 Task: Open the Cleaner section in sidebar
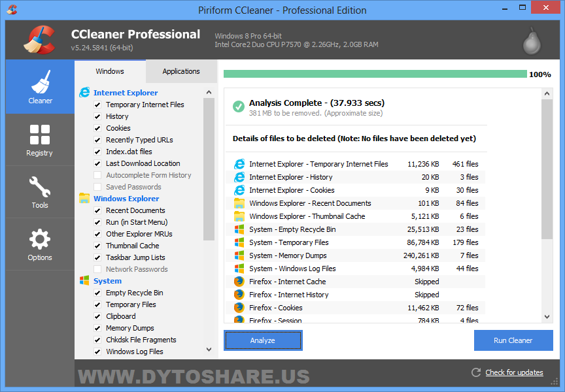(40, 87)
